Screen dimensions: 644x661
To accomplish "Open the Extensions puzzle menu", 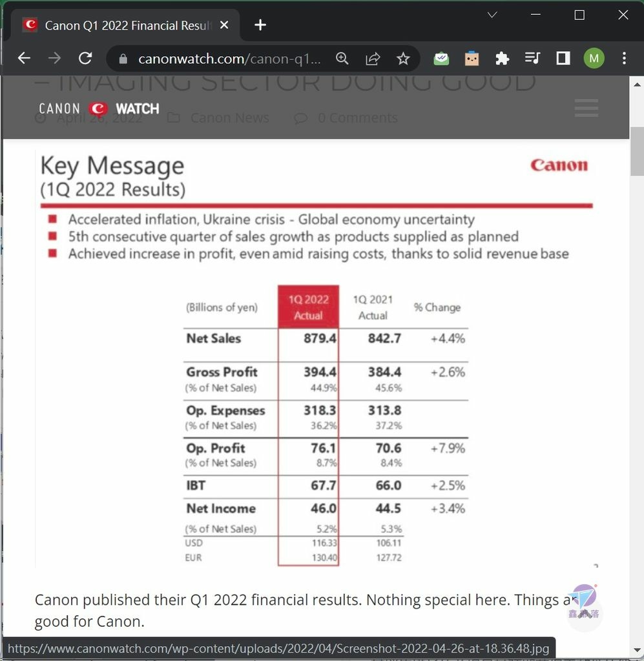I will pyautogui.click(x=503, y=59).
